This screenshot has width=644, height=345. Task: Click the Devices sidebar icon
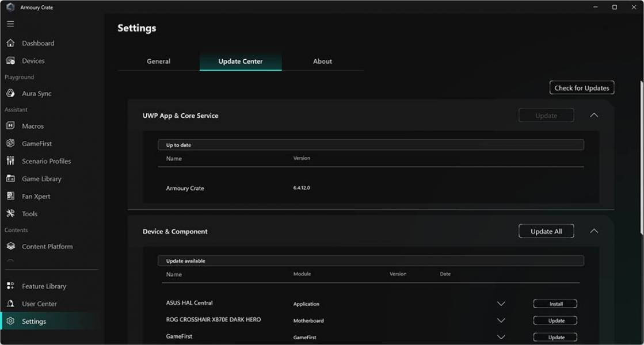click(x=11, y=60)
